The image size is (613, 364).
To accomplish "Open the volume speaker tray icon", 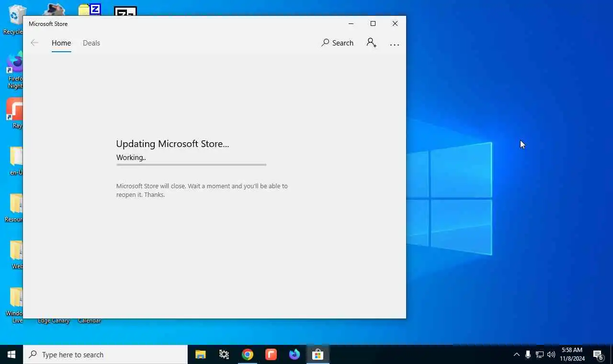I will (x=551, y=354).
